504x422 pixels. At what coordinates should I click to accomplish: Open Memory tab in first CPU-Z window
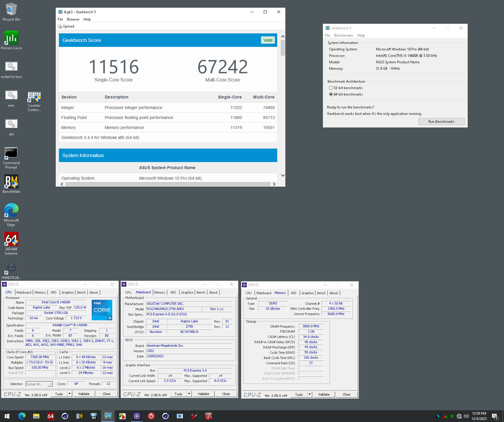pyautogui.click(x=40, y=292)
